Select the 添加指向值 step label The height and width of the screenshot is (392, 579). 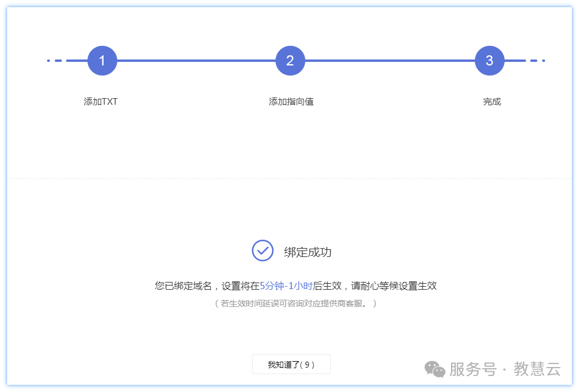[291, 102]
